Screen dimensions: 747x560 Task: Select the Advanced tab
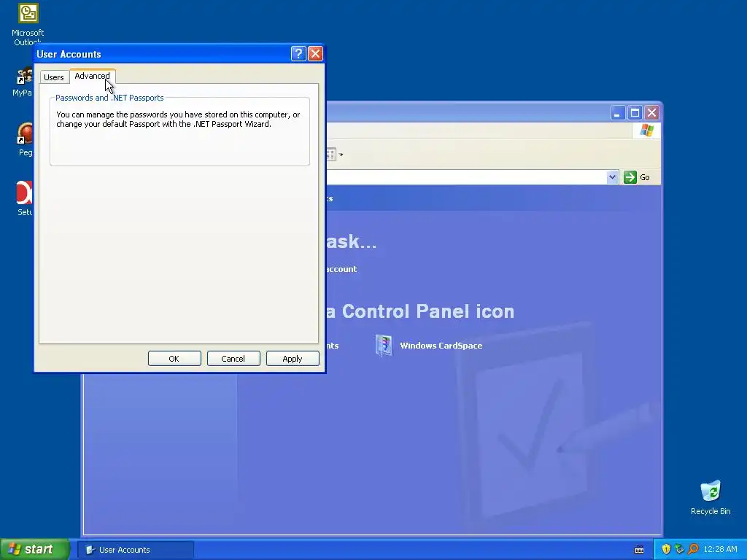[x=93, y=76]
